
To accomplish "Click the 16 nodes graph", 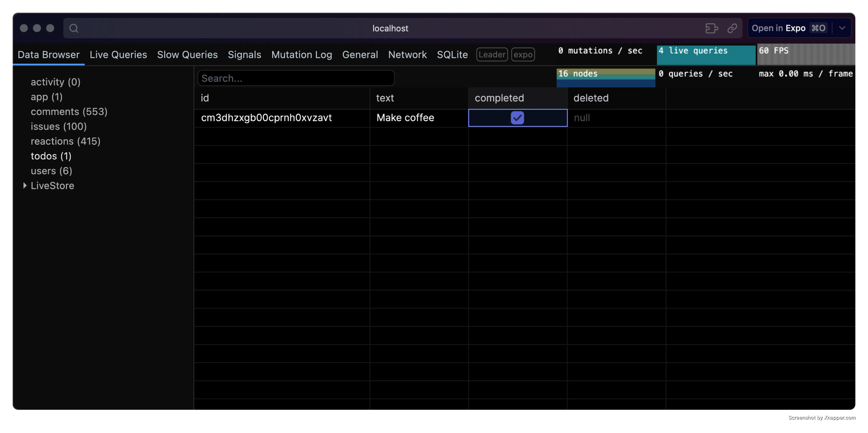I will click(605, 78).
